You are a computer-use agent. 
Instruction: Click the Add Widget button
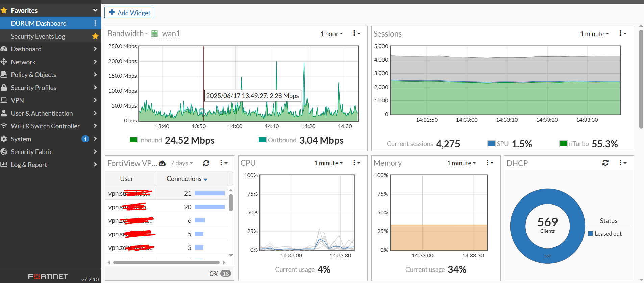click(x=129, y=13)
